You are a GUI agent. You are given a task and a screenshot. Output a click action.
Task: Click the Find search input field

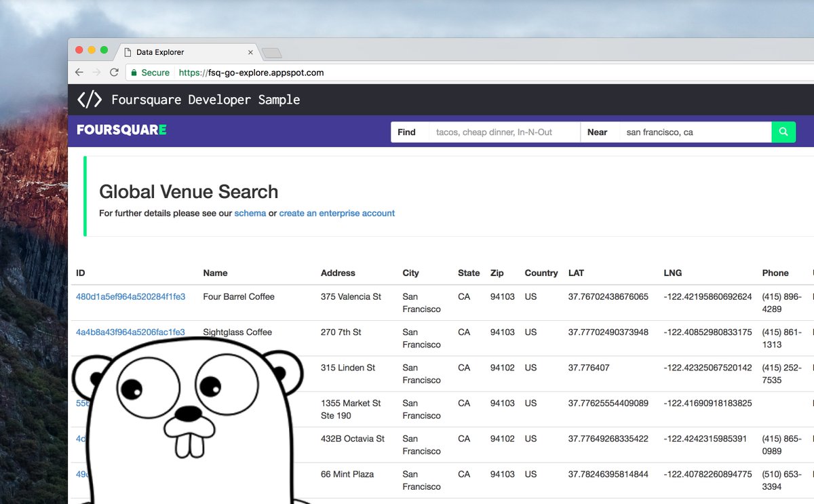pyautogui.click(x=504, y=132)
